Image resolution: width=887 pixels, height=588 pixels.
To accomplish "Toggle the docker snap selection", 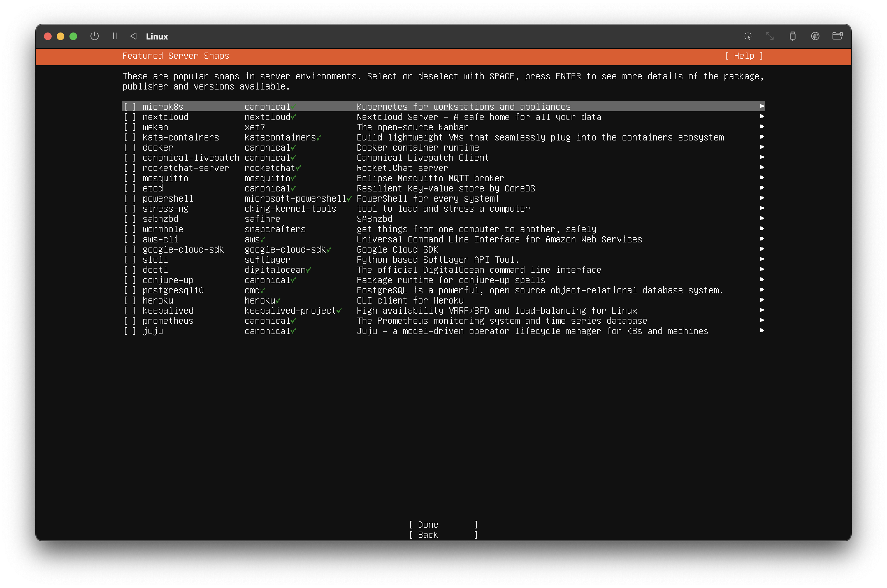I will point(130,148).
